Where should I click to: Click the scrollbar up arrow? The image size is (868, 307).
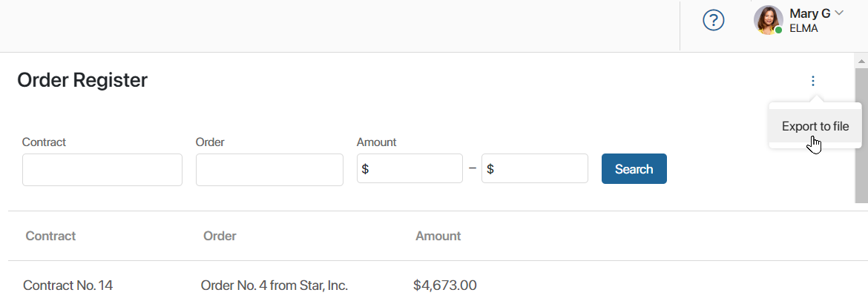click(861, 60)
